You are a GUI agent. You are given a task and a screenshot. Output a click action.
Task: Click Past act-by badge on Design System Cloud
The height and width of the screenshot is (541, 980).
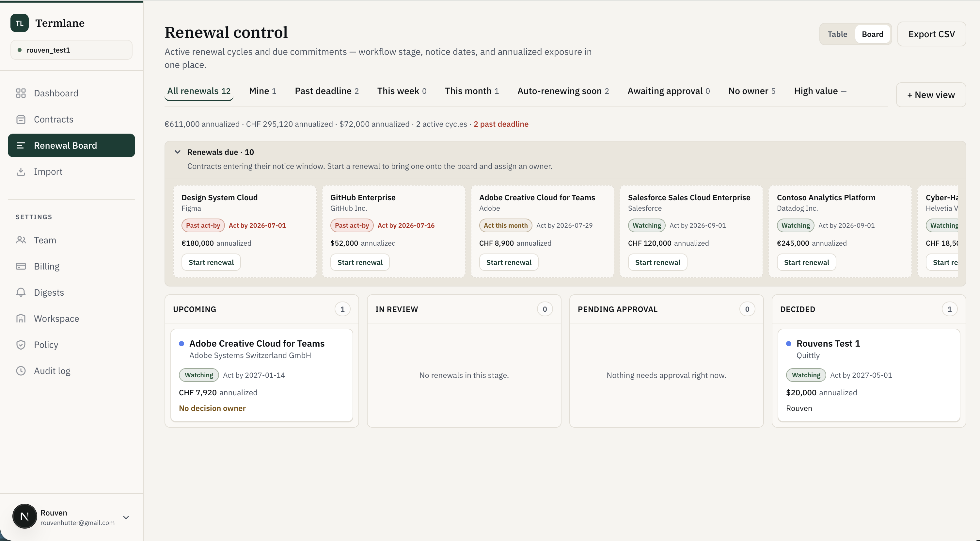click(203, 225)
